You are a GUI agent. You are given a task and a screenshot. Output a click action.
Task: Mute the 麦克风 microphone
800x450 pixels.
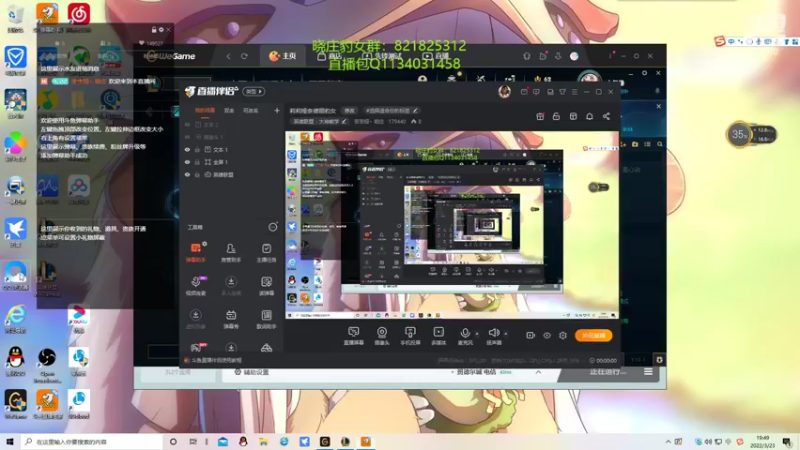(x=465, y=336)
